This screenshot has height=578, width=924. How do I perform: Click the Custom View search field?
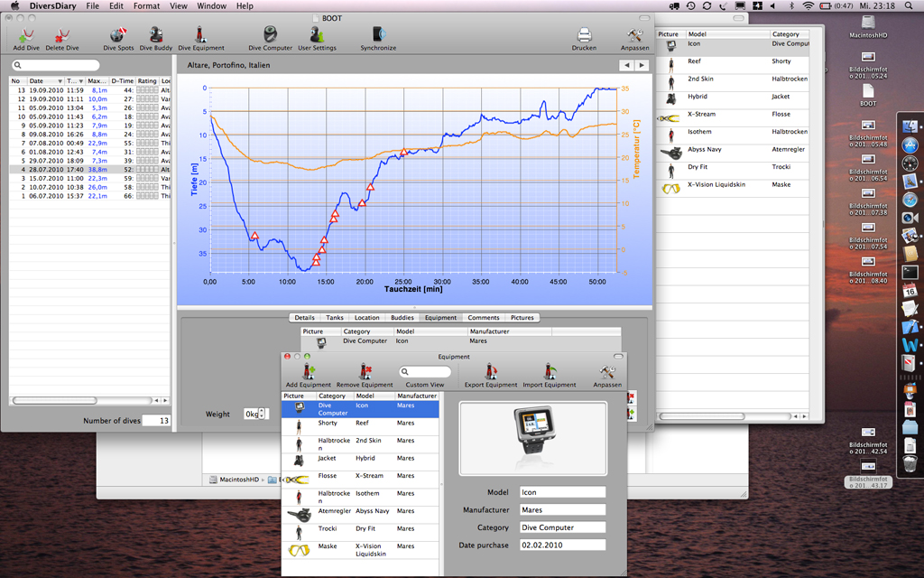[425, 371]
